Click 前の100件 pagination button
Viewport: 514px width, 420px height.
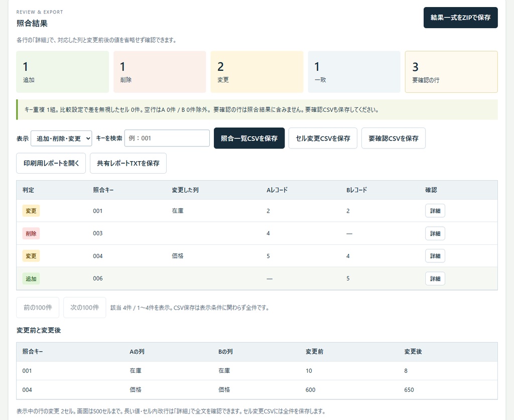pos(38,307)
